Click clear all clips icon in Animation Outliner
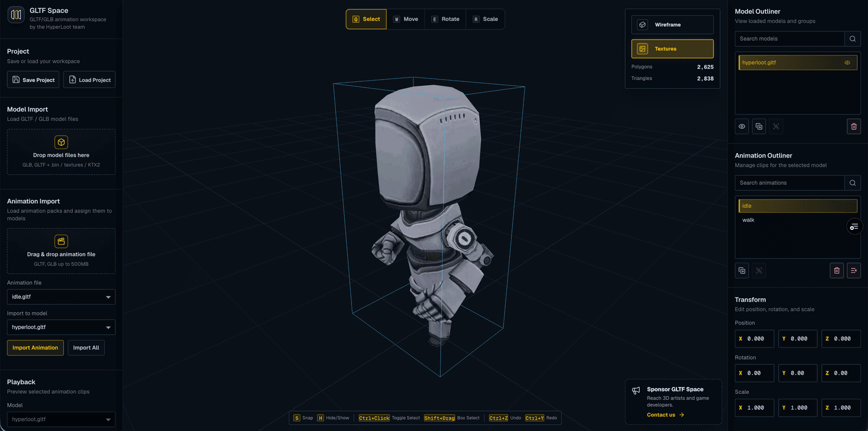This screenshot has width=868, height=431. tap(854, 271)
